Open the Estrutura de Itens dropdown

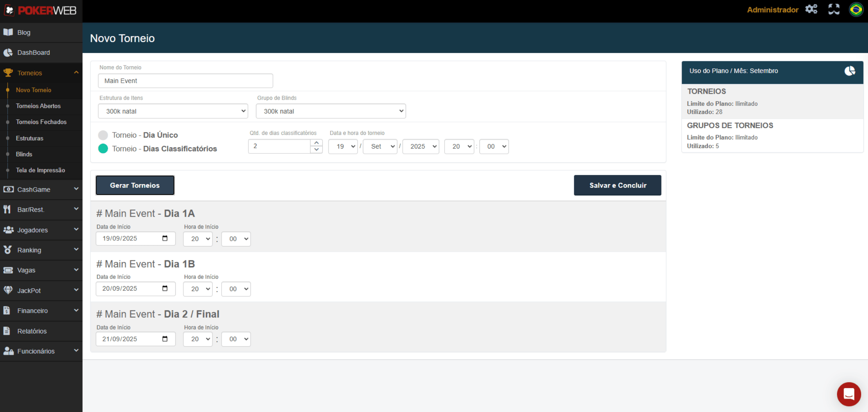pos(173,111)
